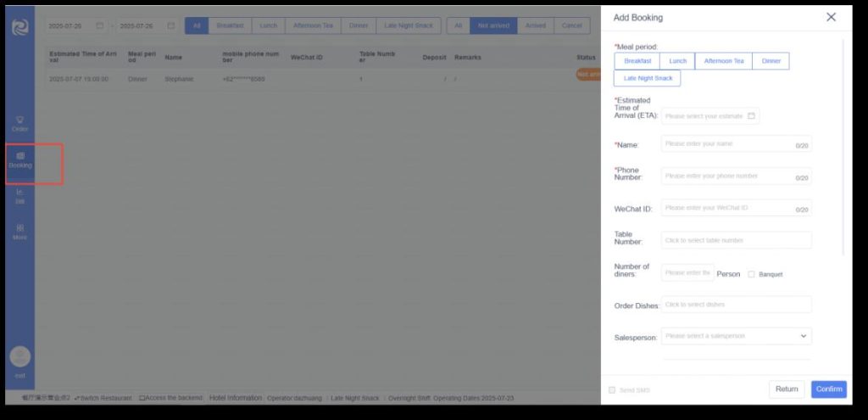
Task: Click the Return button
Action: (787, 389)
